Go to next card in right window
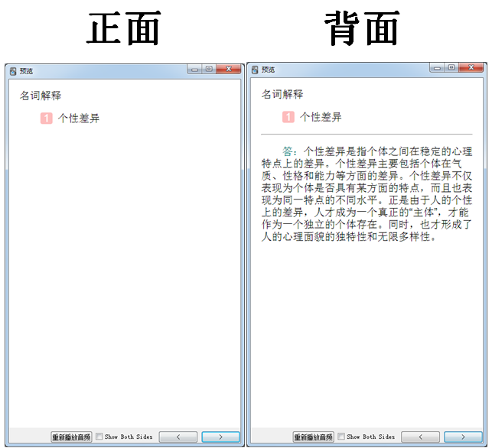The image size is (492, 448). pyautogui.click(x=463, y=437)
